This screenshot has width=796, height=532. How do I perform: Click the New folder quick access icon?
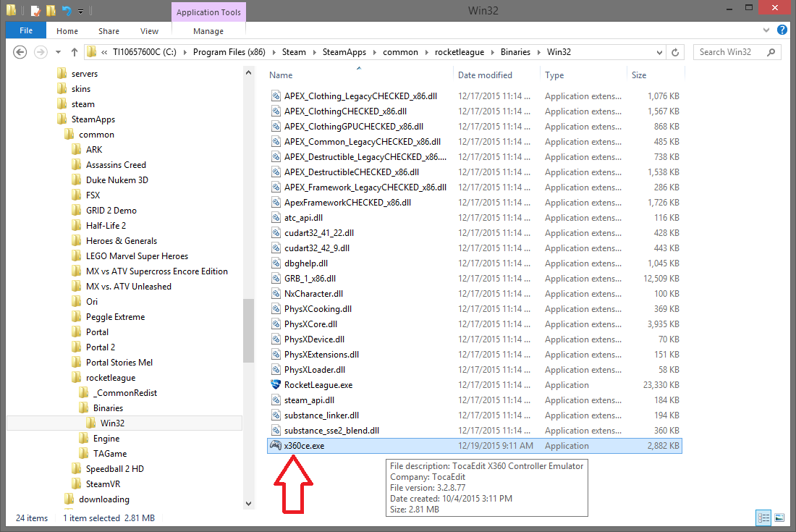[x=51, y=10]
